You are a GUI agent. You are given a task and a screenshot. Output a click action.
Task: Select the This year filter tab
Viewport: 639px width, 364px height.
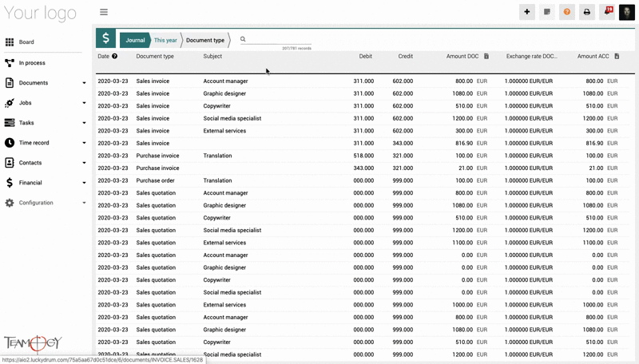point(165,40)
